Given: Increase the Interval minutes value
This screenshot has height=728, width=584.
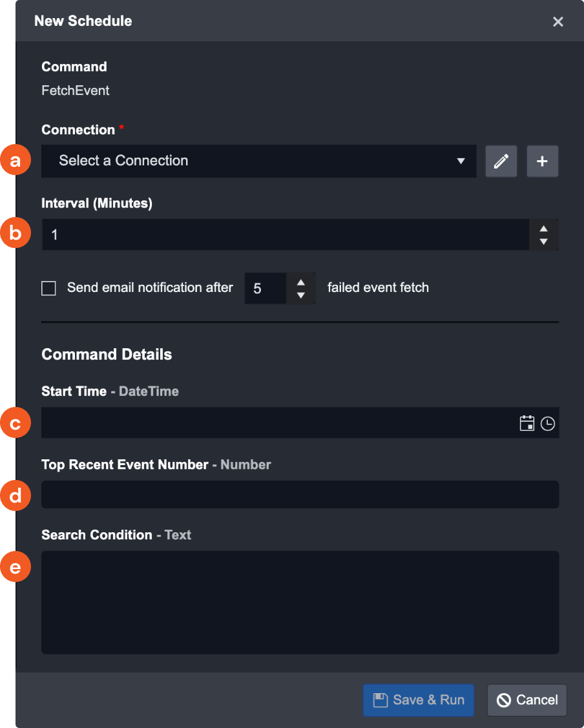Looking at the screenshot, I should click(x=544, y=229).
